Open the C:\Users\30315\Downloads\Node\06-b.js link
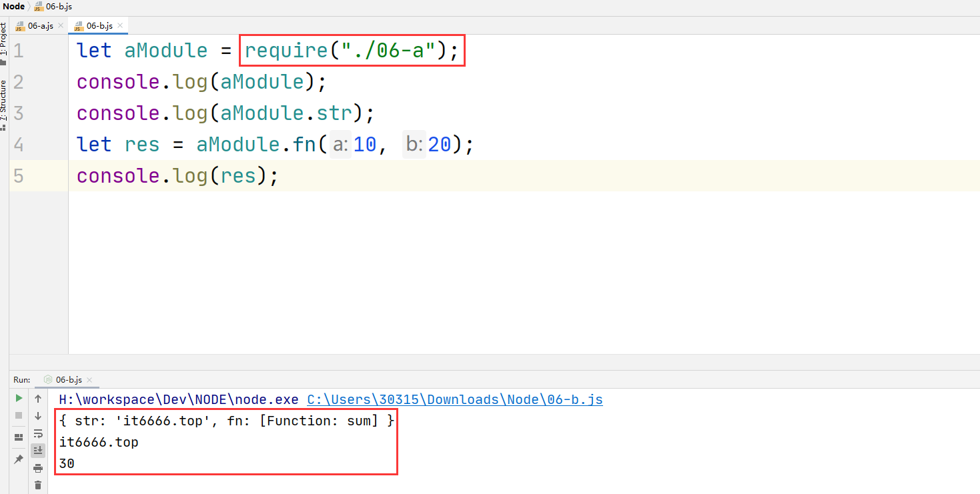This screenshot has height=494, width=980. [x=455, y=399]
